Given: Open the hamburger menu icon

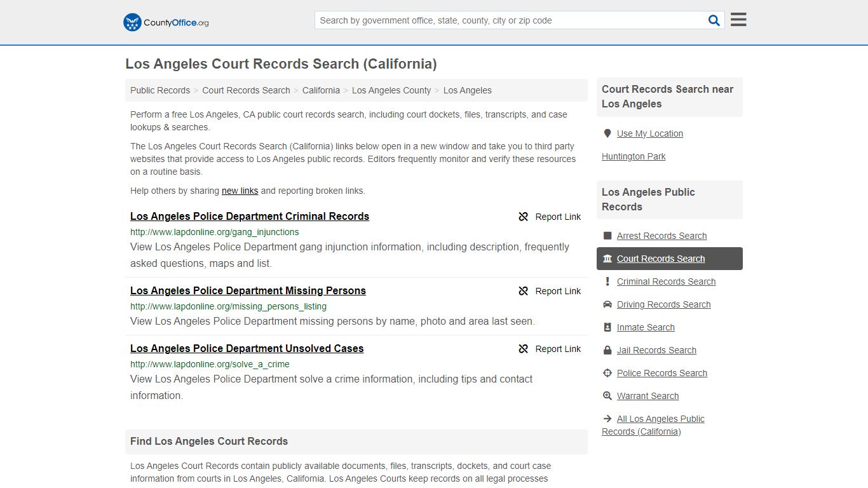Looking at the screenshot, I should click(738, 20).
